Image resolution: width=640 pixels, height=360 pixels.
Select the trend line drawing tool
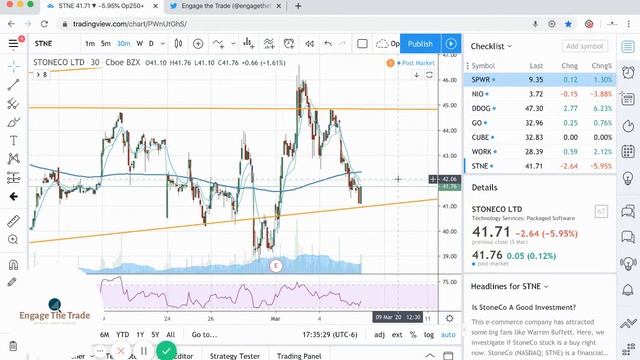(13, 84)
